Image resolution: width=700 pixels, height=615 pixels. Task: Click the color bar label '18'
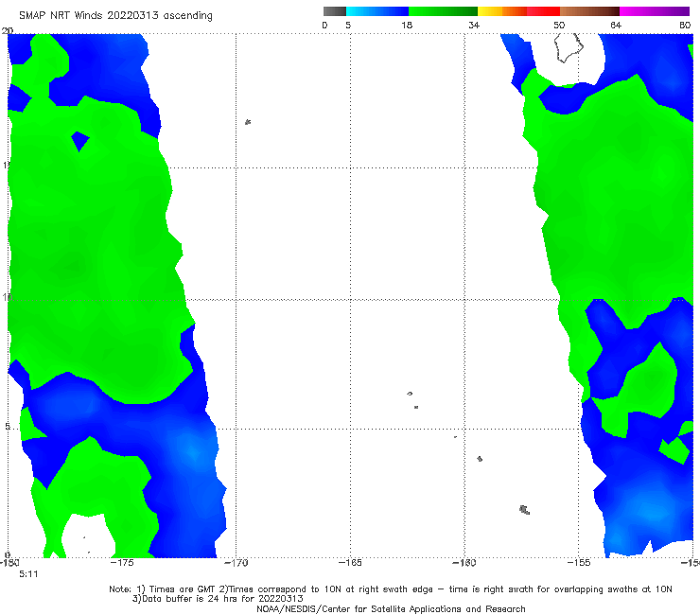pos(407,26)
